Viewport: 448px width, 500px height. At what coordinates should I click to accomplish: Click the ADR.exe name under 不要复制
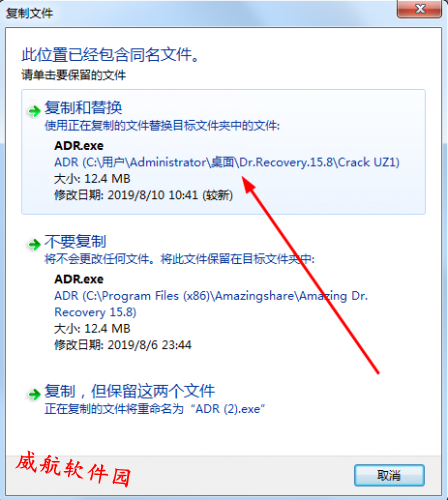tap(79, 279)
